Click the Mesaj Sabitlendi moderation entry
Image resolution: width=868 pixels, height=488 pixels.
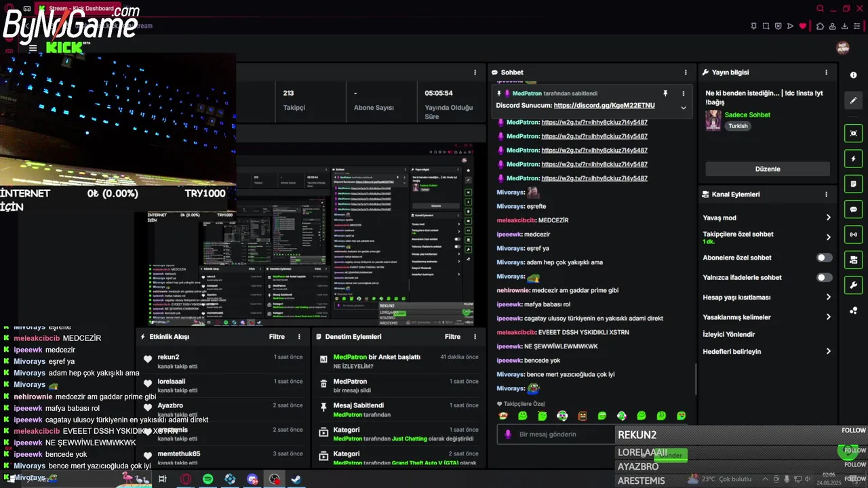400,409
